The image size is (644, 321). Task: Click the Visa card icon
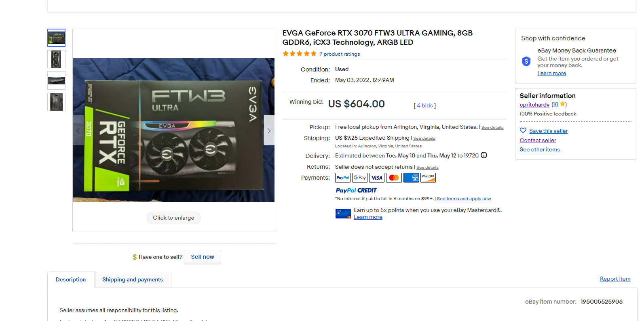point(377,178)
